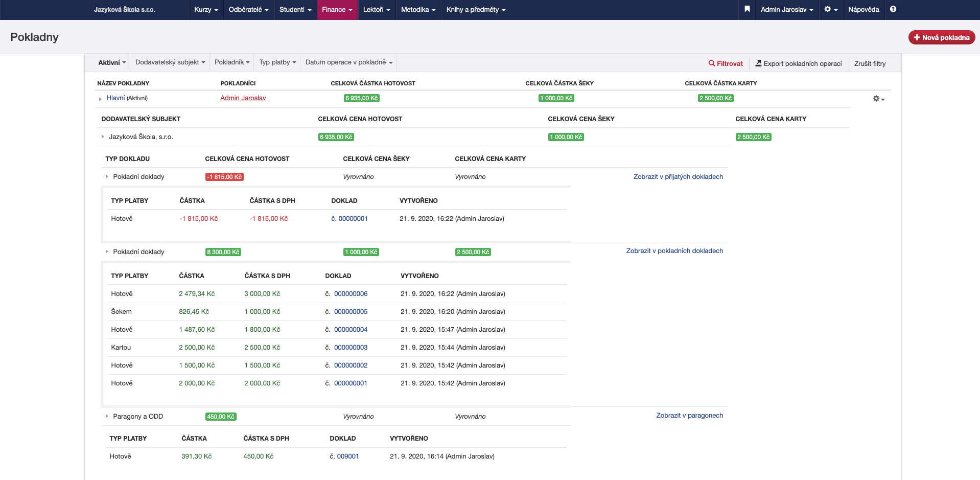The height and width of the screenshot is (480, 980).
Task: Open the Metodika menu
Action: click(418, 10)
